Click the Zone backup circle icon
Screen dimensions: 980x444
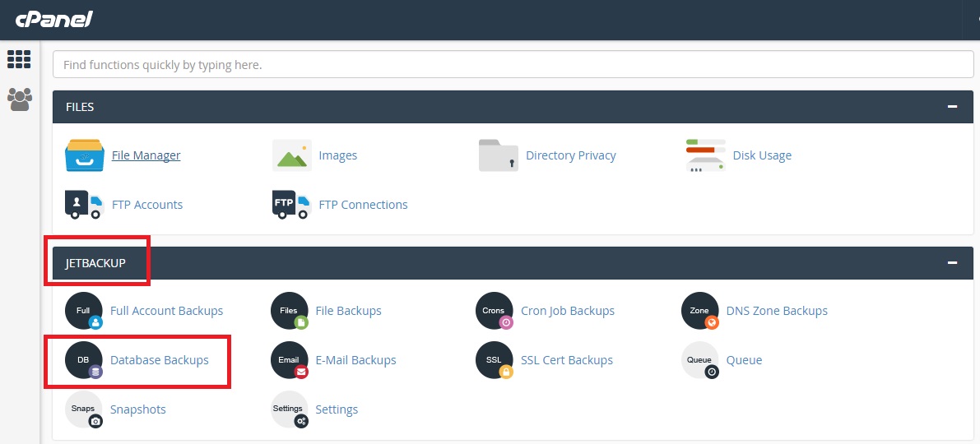(700, 310)
